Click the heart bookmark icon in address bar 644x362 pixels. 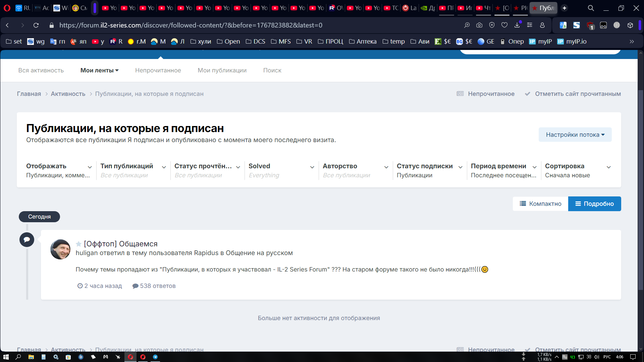click(504, 25)
